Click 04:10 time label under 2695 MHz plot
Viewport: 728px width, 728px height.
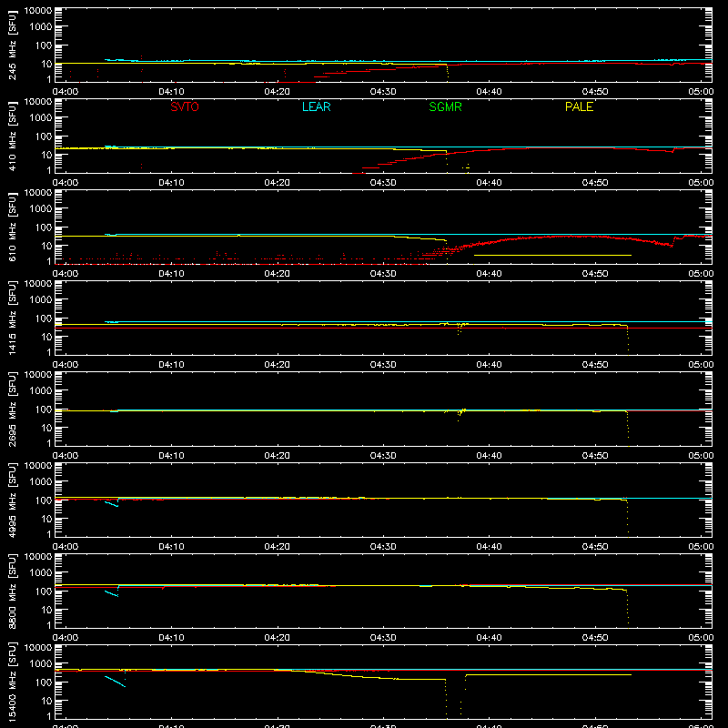pos(171,456)
